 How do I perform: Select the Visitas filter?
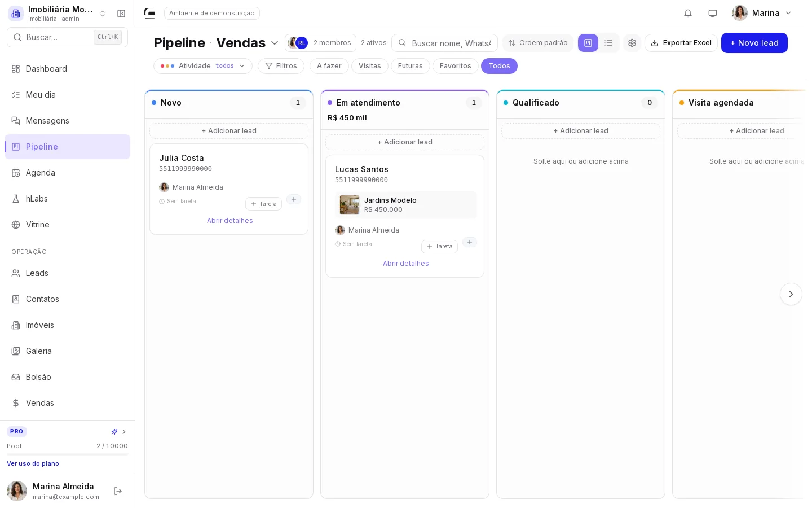click(x=370, y=66)
